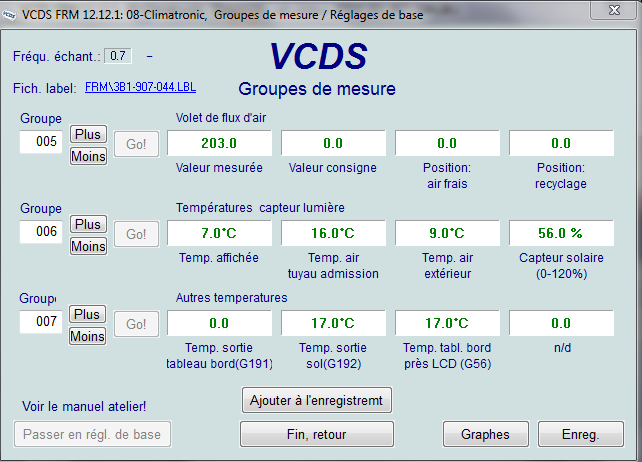The image size is (642, 462).
Task: Click the 'Voir le manuel atelier!' text
Action: [x=84, y=406]
